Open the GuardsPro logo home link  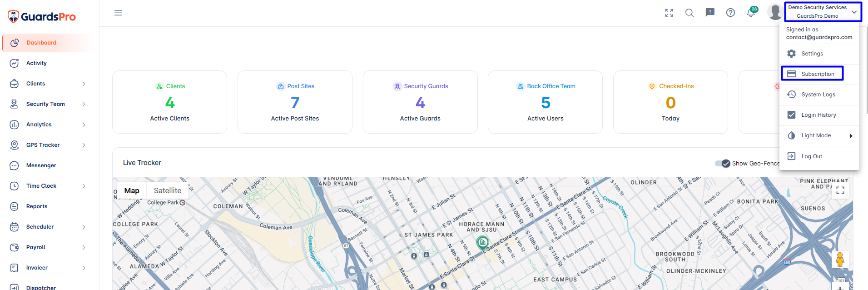42,17
